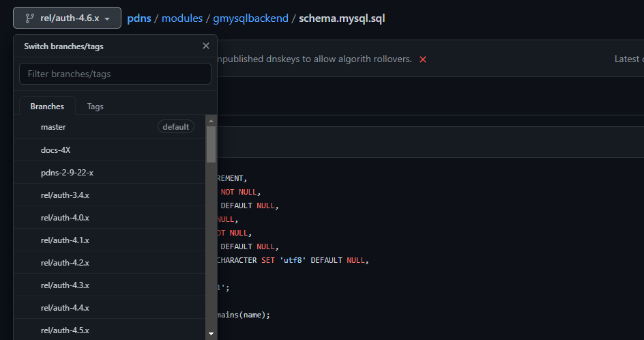Open the rel/auth-4.6.x branch selector dropdown
644x340 pixels.
point(67,18)
